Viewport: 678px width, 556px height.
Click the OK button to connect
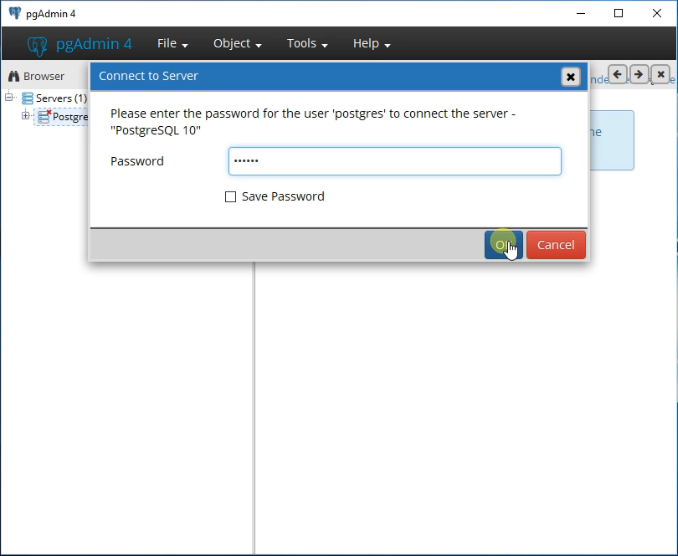[503, 245]
